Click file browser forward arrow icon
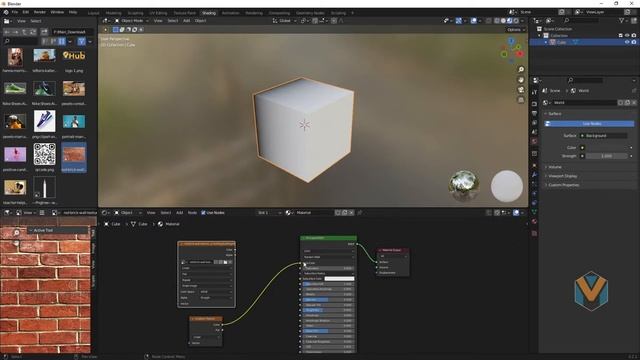 click(16, 32)
